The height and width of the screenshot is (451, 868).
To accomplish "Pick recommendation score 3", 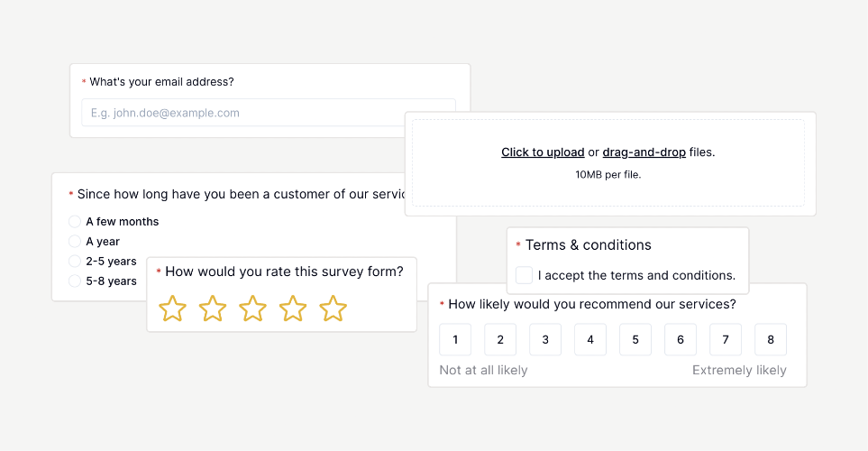I will 545,340.
